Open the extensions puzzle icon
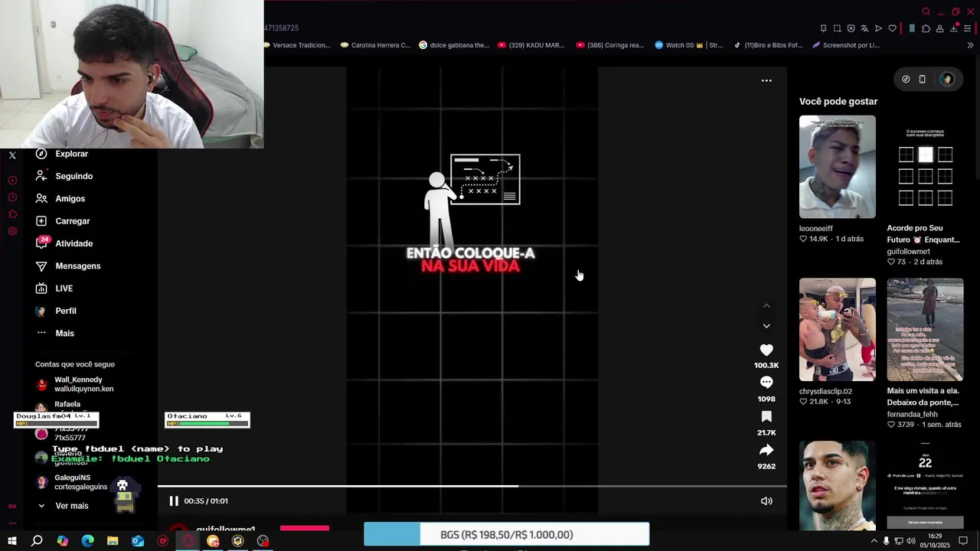 [926, 28]
